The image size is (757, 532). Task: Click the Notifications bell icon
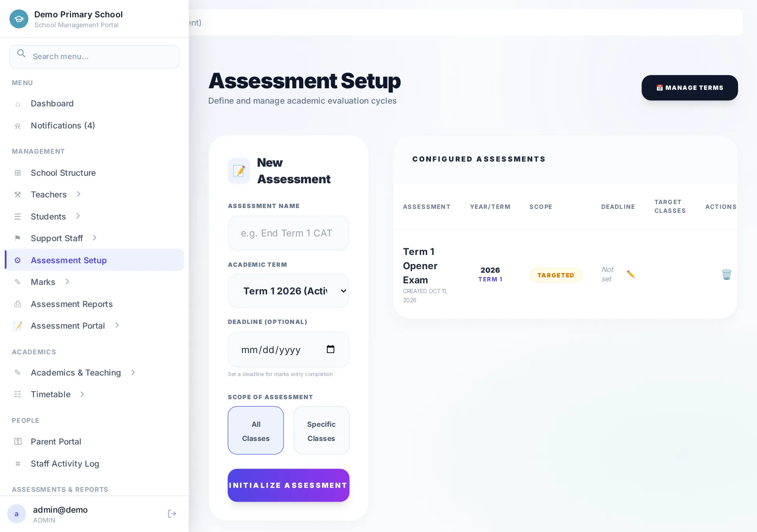18,126
